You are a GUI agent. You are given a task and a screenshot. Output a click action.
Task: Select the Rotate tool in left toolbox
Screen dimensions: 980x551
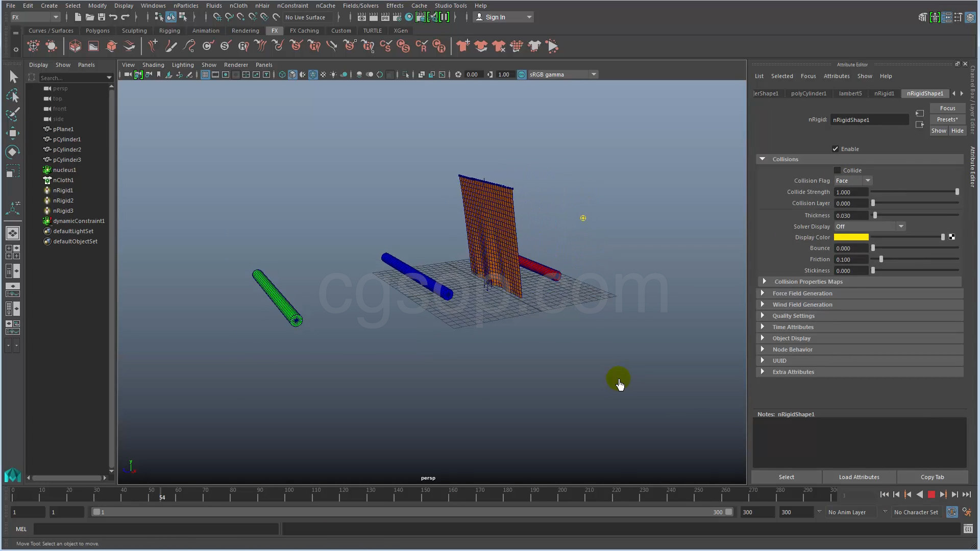tap(13, 152)
